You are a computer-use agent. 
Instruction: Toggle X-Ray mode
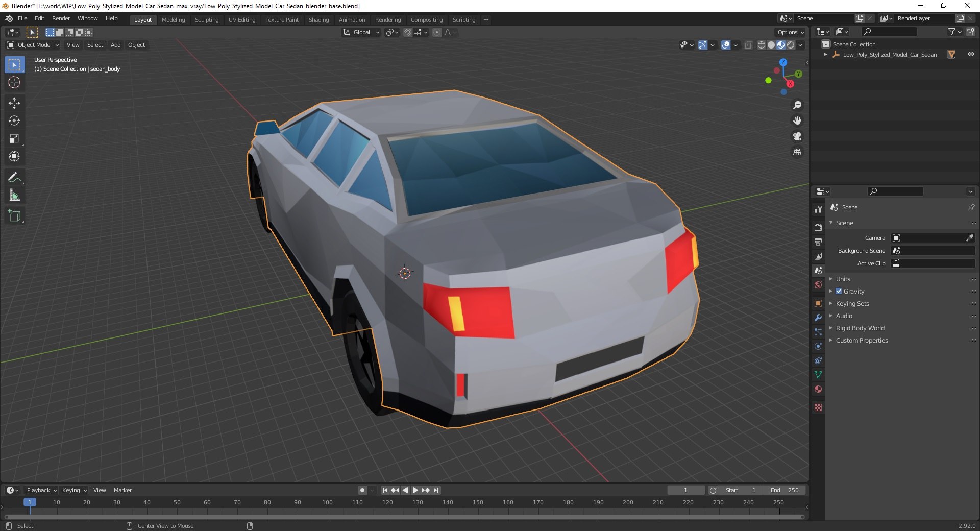click(x=748, y=45)
